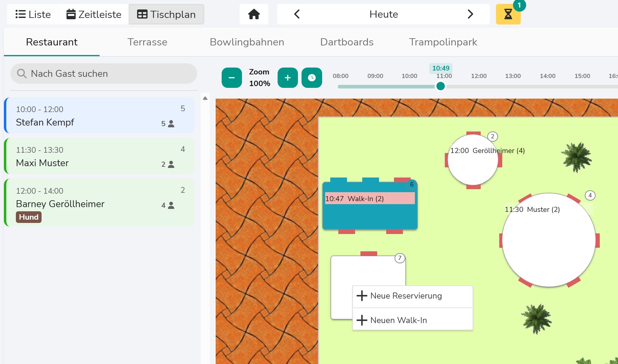Open the Trampolinpark tab

click(443, 42)
